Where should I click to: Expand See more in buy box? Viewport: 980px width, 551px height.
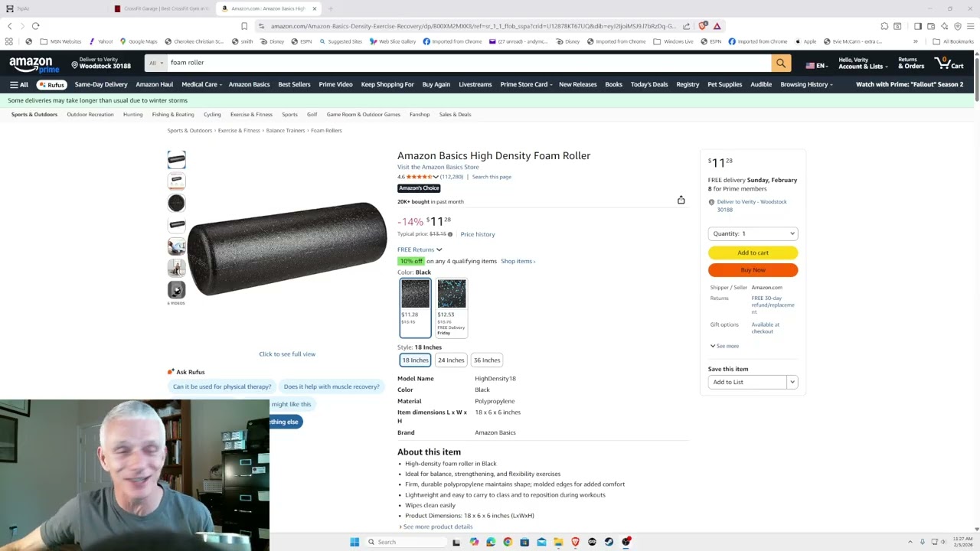coord(724,346)
